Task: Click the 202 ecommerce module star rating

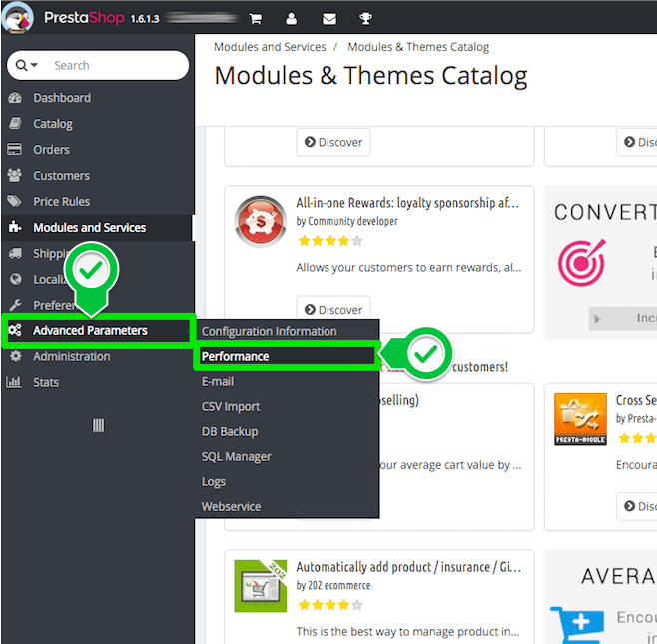Action: [329, 605]
